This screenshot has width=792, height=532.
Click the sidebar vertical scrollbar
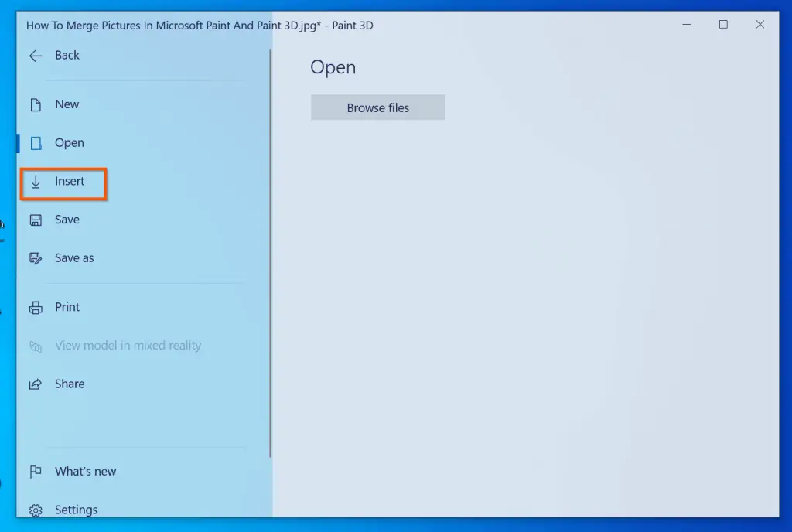tap(271, 255)
